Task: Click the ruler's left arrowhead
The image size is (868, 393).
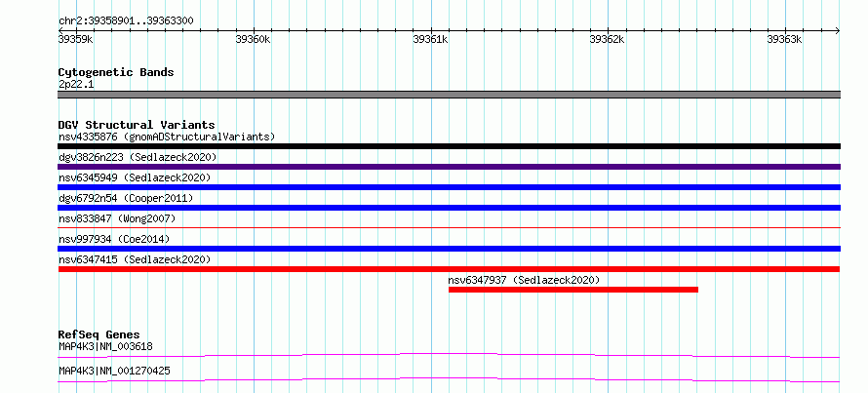Action: [60, 30]
